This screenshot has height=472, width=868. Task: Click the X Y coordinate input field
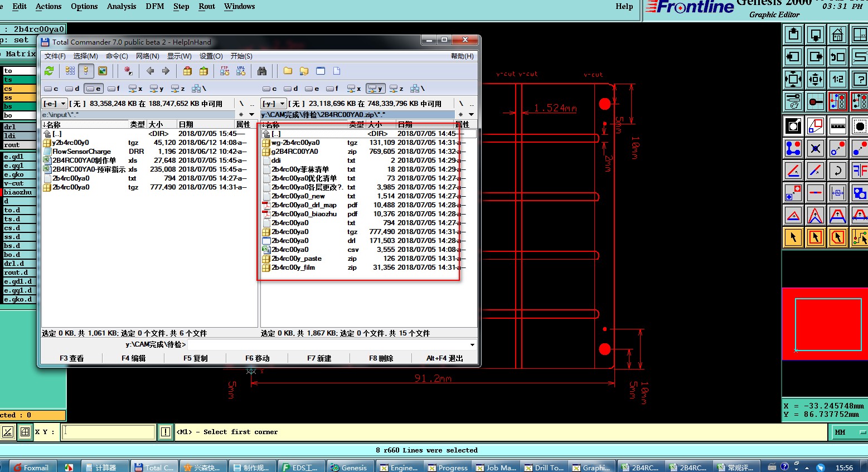point(108,432)
